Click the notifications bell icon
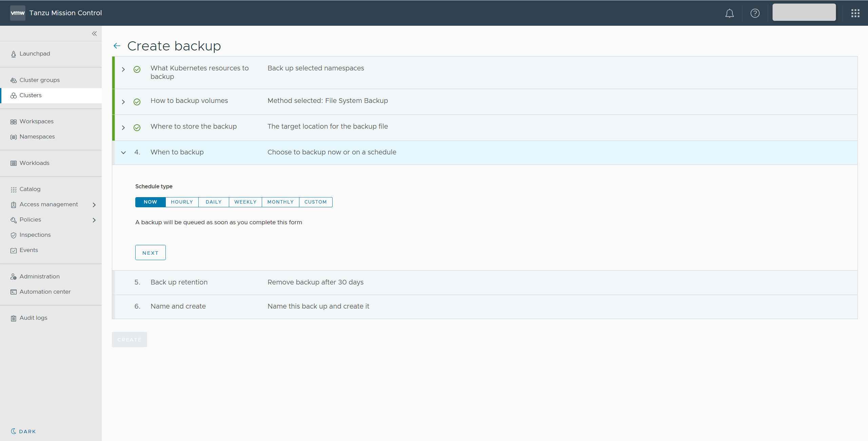Screen dimensions: 868x441 point(729,13)
